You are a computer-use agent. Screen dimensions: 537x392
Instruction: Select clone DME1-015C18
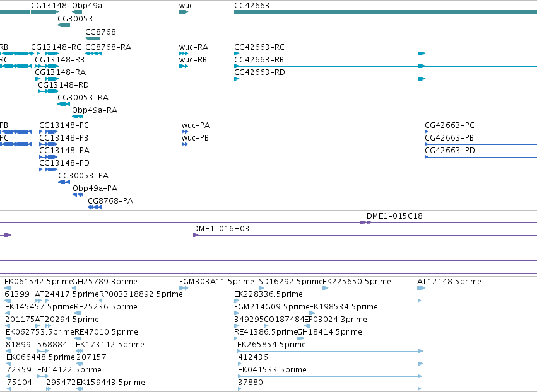(x=394, y=216)
